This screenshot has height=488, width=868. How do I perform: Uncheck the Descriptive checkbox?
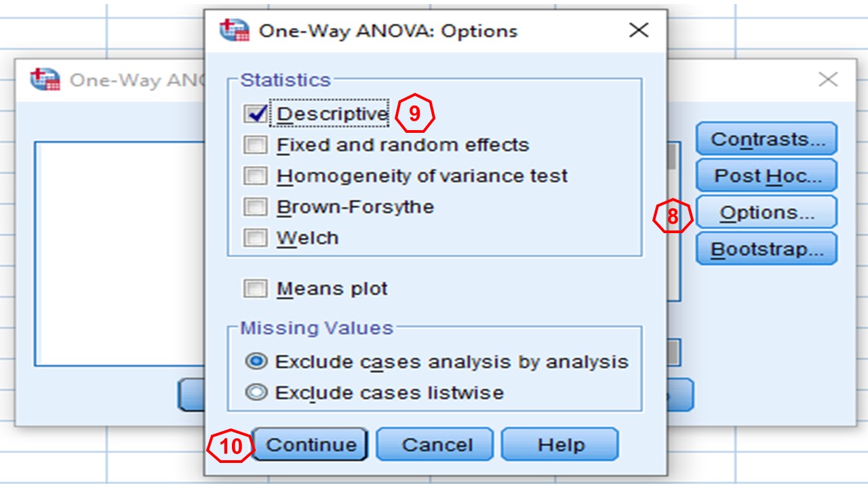coord(256,114)
